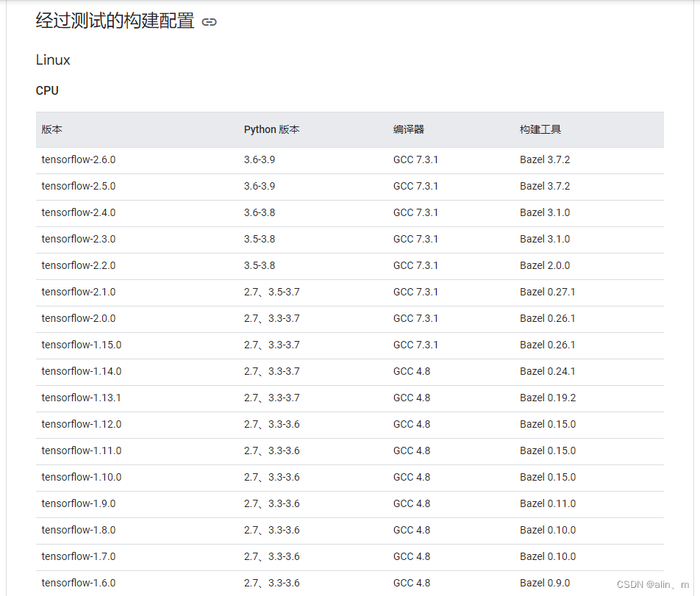This screenshot has height=596, width=700.
Task: Select the tensorflow-1.8.0 cell
Action: coord(79,530)
